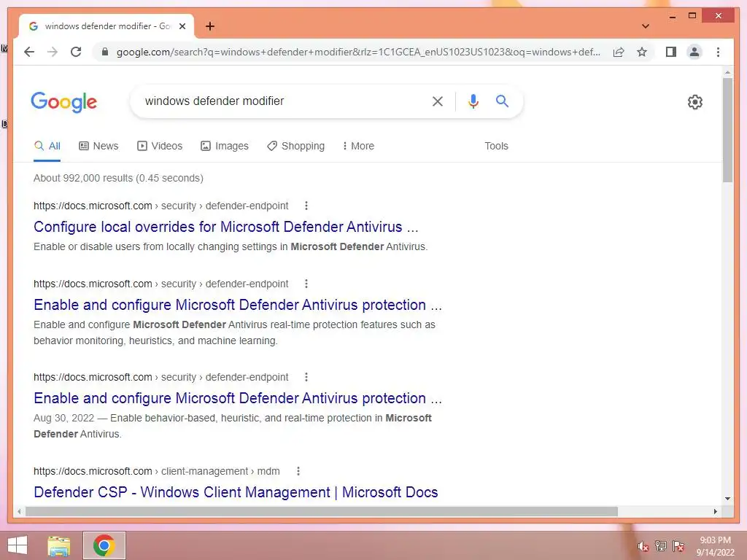Open a new tab with the plus button
Screen dimensions: 747x560
pos(210,26)
